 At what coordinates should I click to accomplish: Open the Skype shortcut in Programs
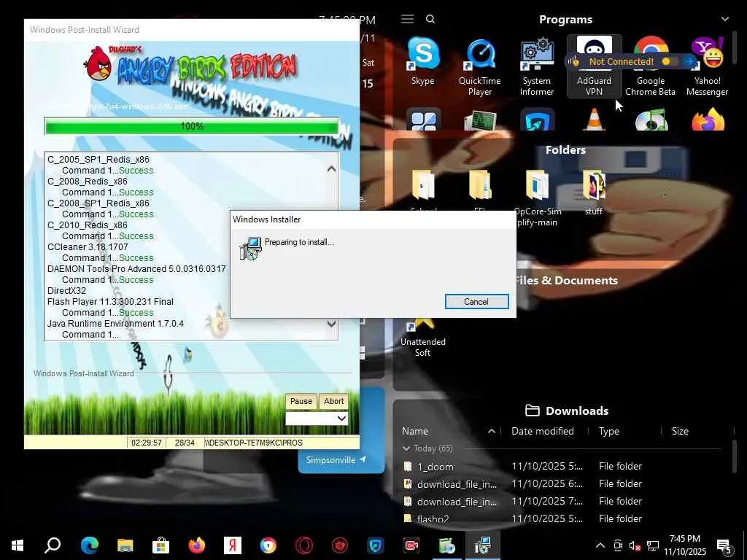click(x=423, y=61)
